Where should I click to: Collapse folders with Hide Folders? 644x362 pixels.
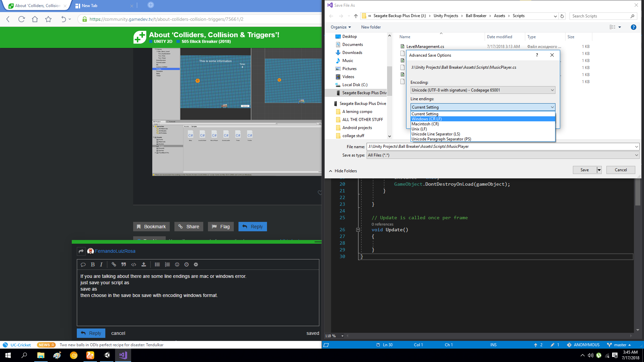tap(343, 171)
